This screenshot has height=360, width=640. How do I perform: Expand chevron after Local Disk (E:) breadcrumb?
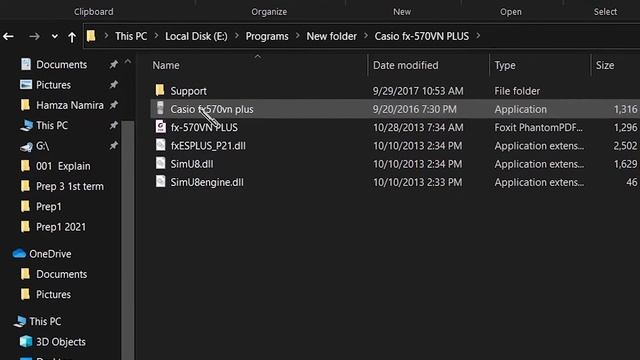point(237,36)
